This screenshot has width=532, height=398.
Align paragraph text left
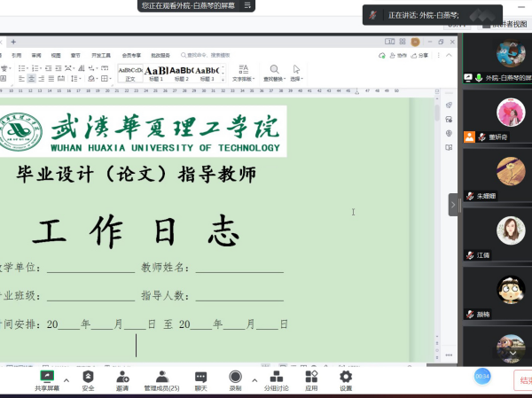pyautogui.click(x=21, y=79)
